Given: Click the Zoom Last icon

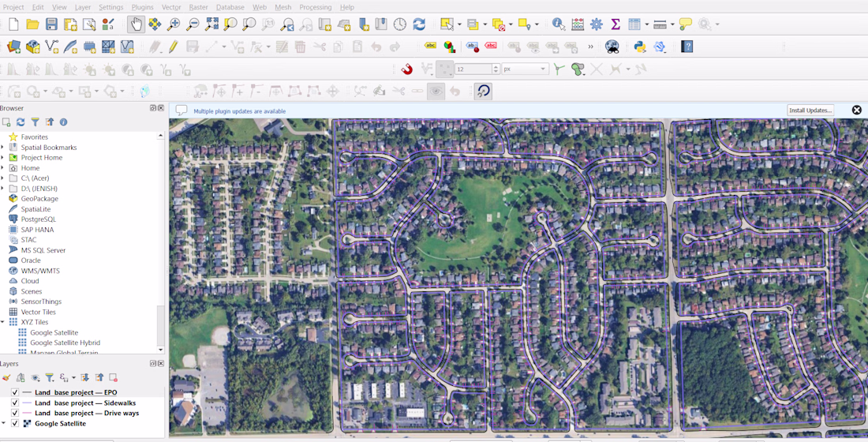Looking at the screenshot, I should 286,24.
